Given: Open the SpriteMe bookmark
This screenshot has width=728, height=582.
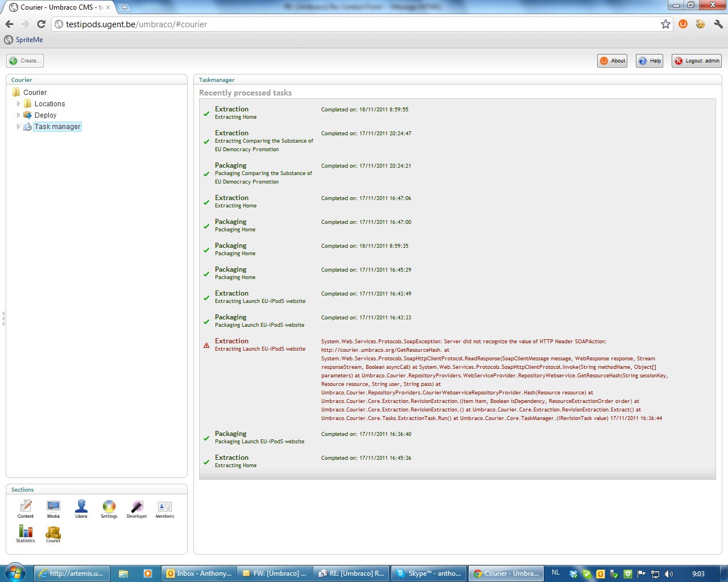Looking at the screenshot, I should coord(23,40).
